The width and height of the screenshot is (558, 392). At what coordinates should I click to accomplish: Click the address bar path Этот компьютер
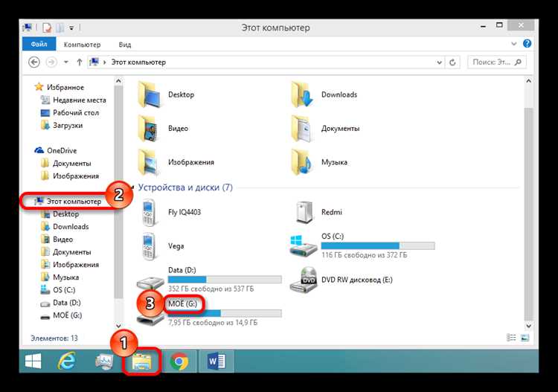point(138,62)
